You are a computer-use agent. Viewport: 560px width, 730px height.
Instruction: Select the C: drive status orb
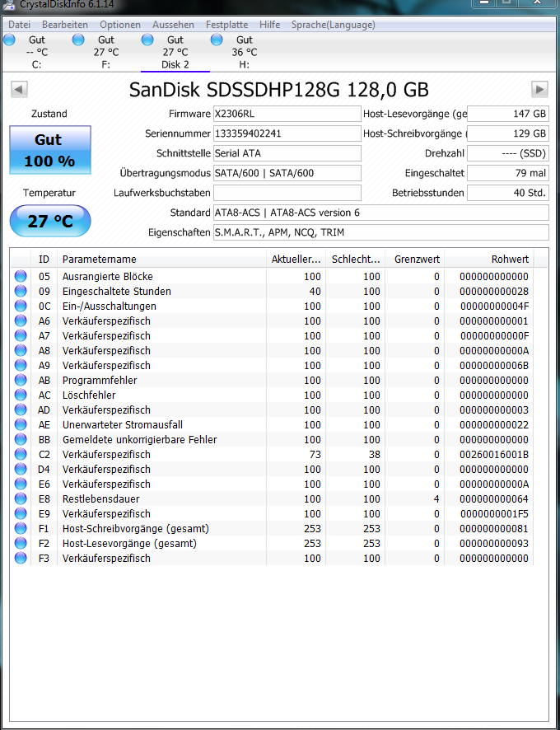9,40
